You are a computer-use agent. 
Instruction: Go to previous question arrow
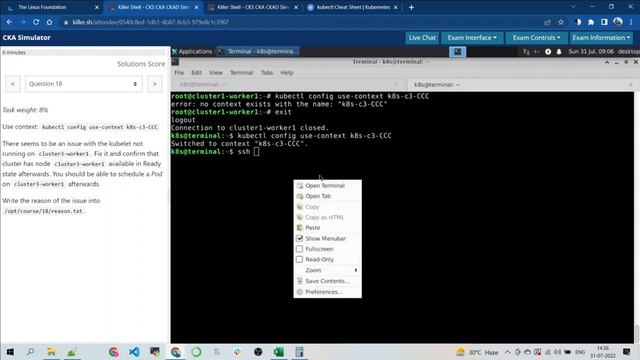click(x=13, y=84)
